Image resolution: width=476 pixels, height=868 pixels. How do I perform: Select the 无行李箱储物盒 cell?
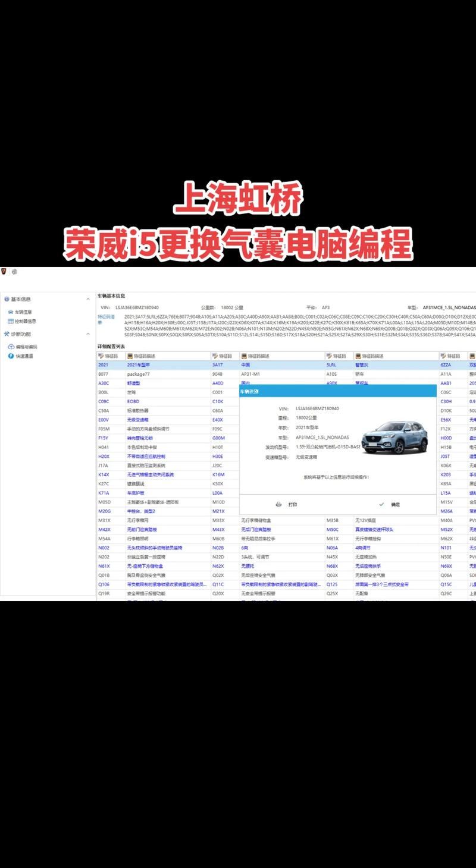[x=282, y=520]
